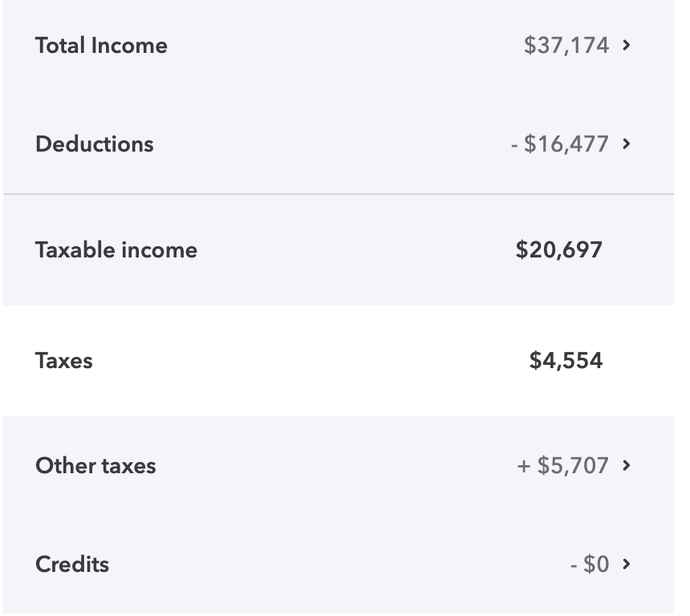Open the Deductions chevron arrow
Viewport: 690px width, 616px height.
coord(626,144)
